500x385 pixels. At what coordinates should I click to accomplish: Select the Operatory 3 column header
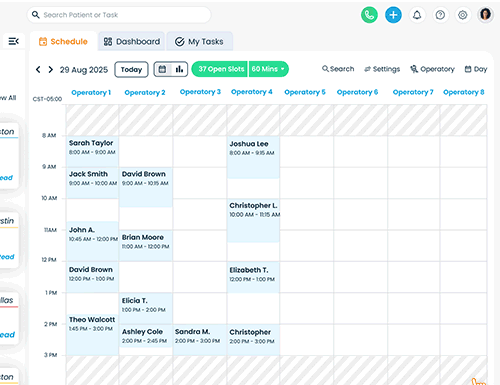[x=200, y=92]
